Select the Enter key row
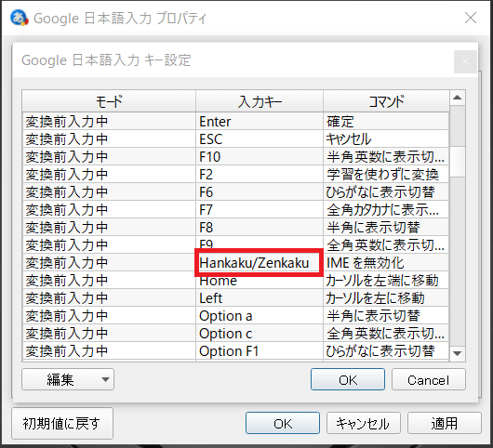Viewport: 493px width, 448px height. tap(236, 121)
